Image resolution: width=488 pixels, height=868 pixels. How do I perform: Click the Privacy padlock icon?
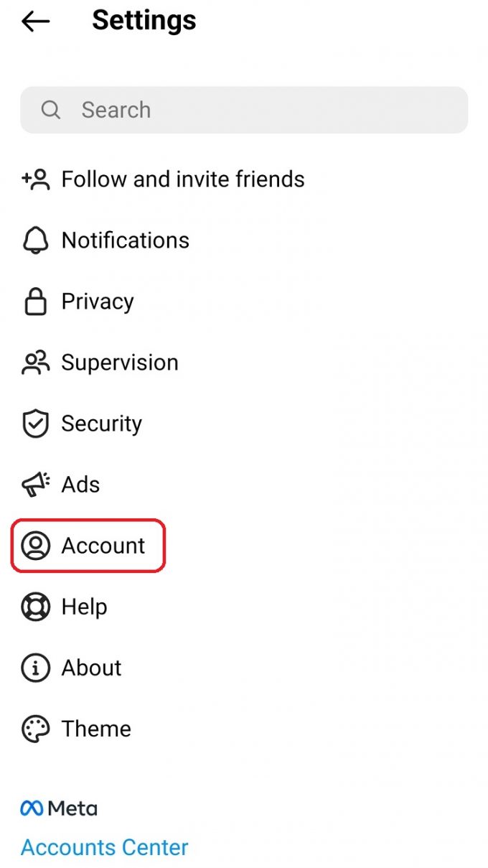click(34, 302)
